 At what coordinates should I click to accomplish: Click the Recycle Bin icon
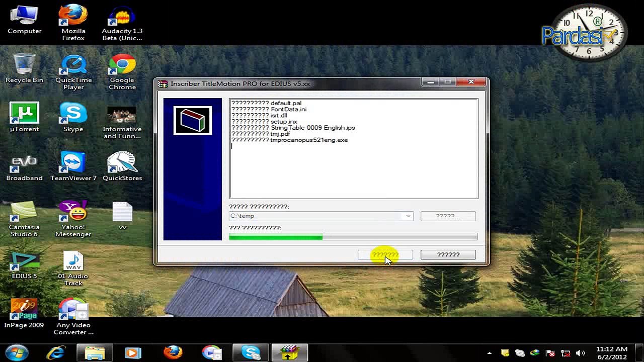24,69
